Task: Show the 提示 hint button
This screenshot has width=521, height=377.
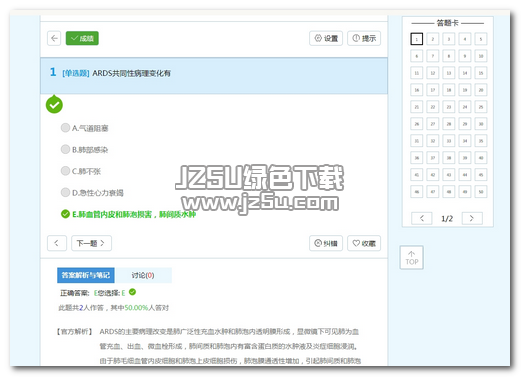Action: pyautogui.click(x=364, y=38)
